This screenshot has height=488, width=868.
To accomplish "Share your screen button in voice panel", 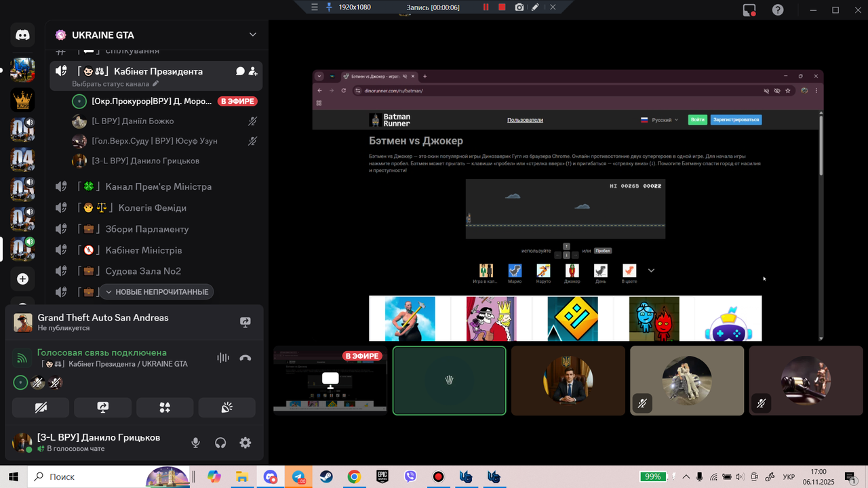I will pyautogui.click(x=103, y=407).
